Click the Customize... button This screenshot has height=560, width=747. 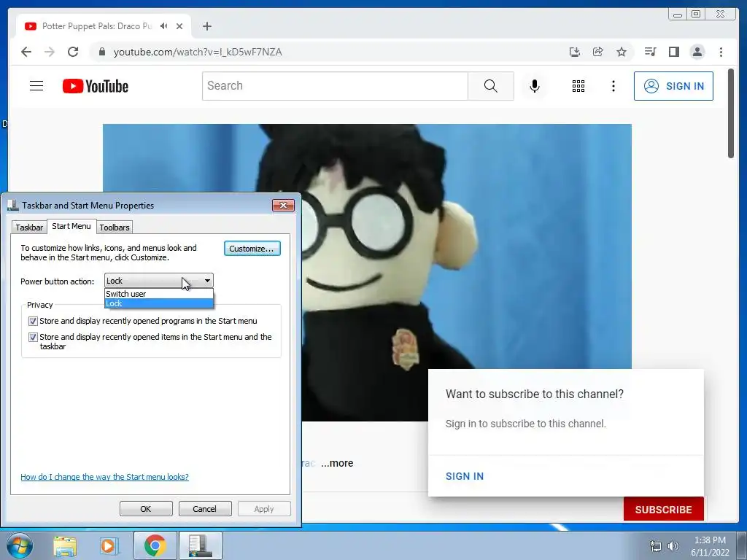[x=252, y=249]
